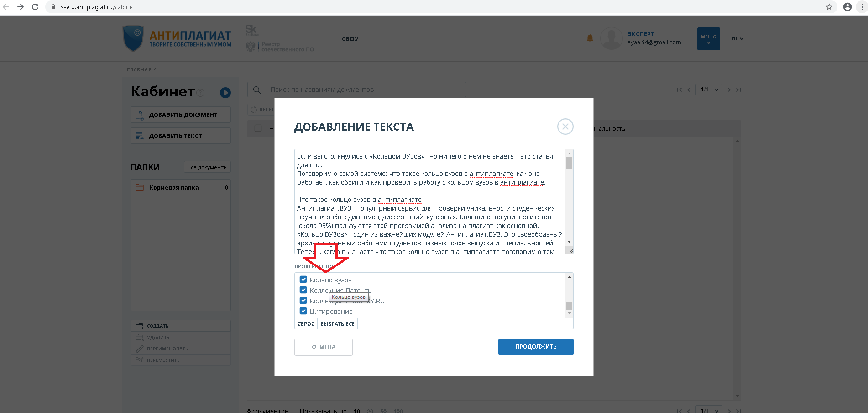Click the ЭКСПЕРТ user name

(x=641, y=34)
